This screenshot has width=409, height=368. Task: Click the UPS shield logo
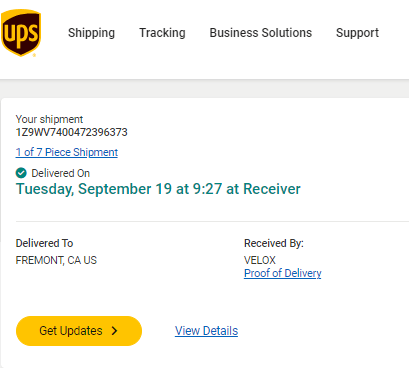coord(21,33)
